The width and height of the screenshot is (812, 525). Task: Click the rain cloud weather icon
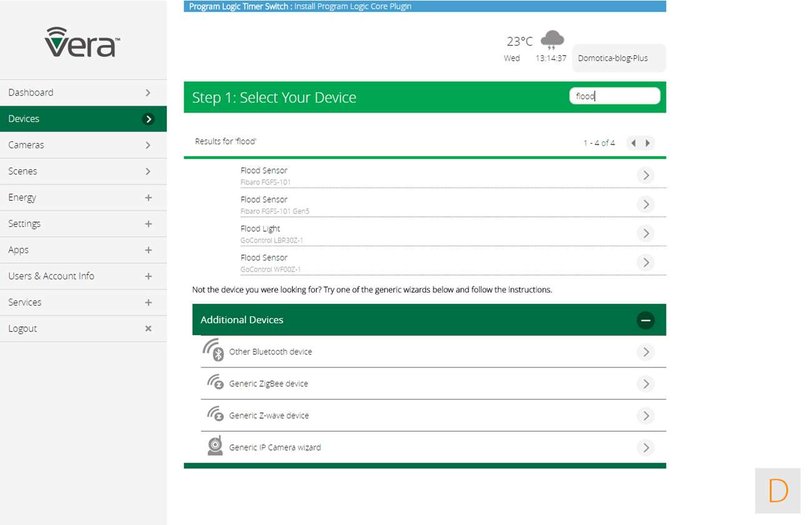[x=552, y=40]
